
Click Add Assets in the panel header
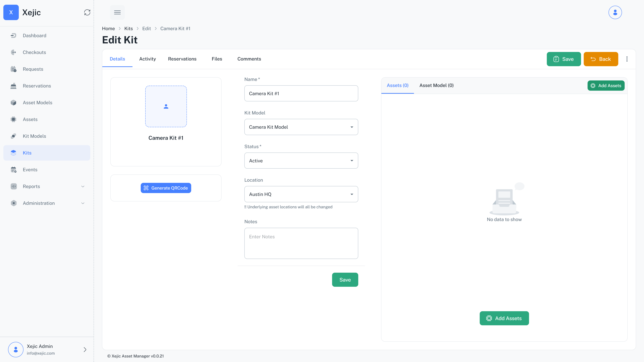pyautogui.click(x=606, y=85)
